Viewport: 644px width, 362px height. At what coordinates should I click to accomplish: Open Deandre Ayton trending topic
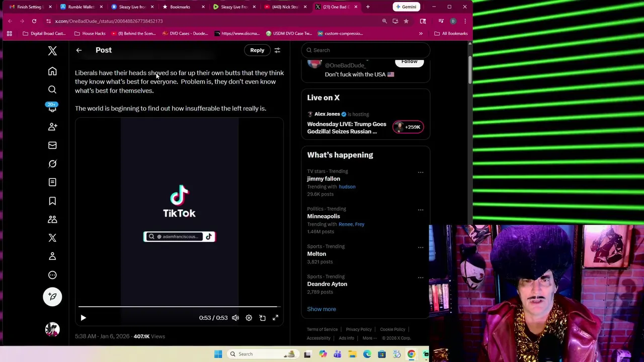(327, 284)
